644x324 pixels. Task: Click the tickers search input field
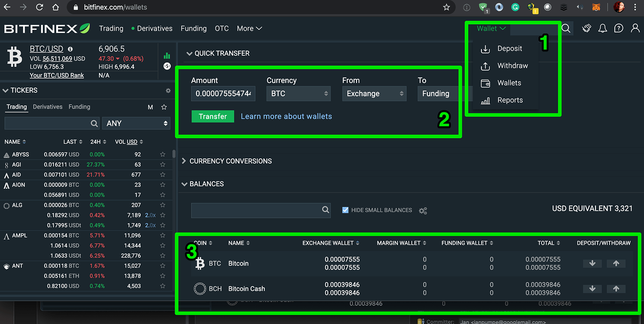click(x=52, y=123)
